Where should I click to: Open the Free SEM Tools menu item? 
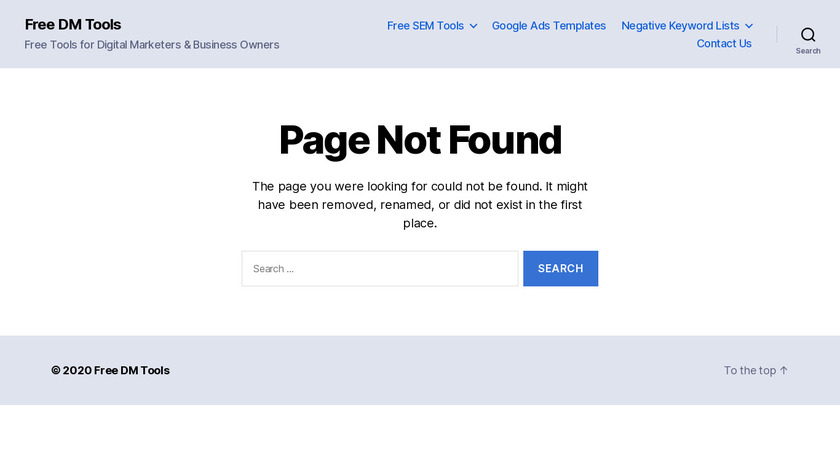pyautogui.click(x=425, y=26)
